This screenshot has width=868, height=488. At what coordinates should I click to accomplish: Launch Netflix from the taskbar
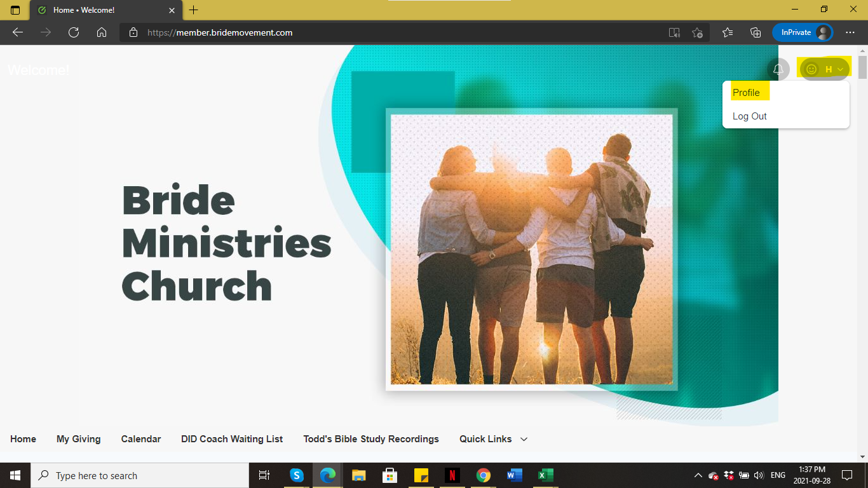[x=452, y=475]
